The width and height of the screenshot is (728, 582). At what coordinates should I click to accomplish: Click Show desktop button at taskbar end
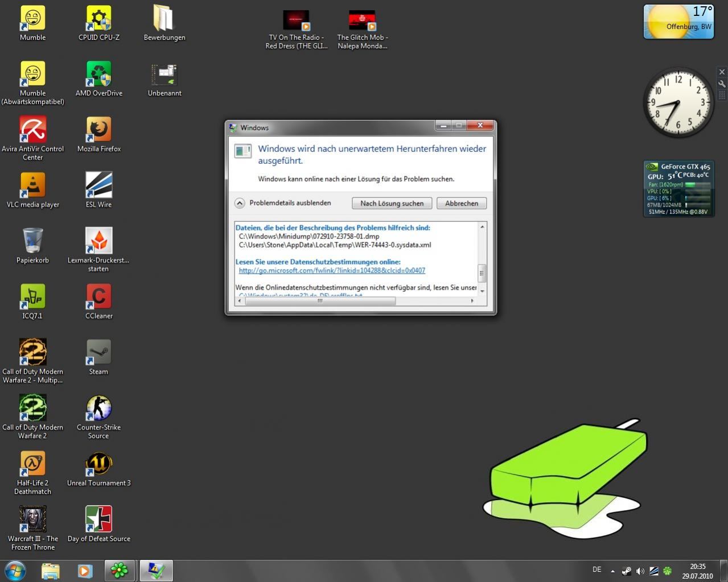coord(724,571)
